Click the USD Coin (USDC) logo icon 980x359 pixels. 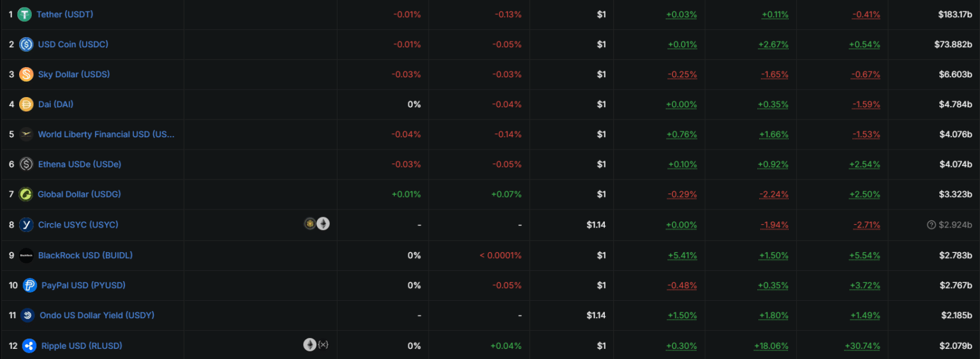click(x=26, y=44)
